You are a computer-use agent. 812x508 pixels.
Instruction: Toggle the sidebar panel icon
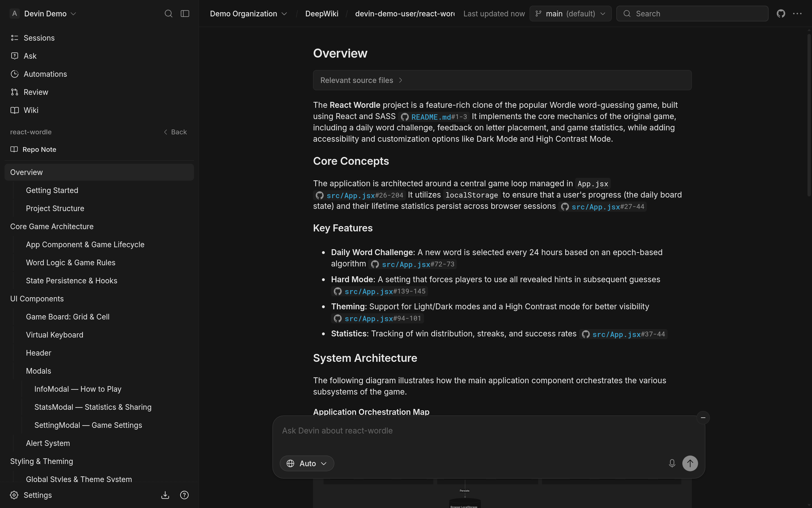[x=185, y=14]
